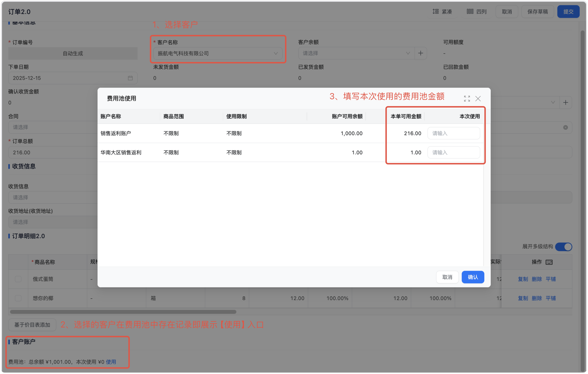Screen dimensions: 588x374
Task: Click the 紧凑 density icon
Action: [436, 11]
